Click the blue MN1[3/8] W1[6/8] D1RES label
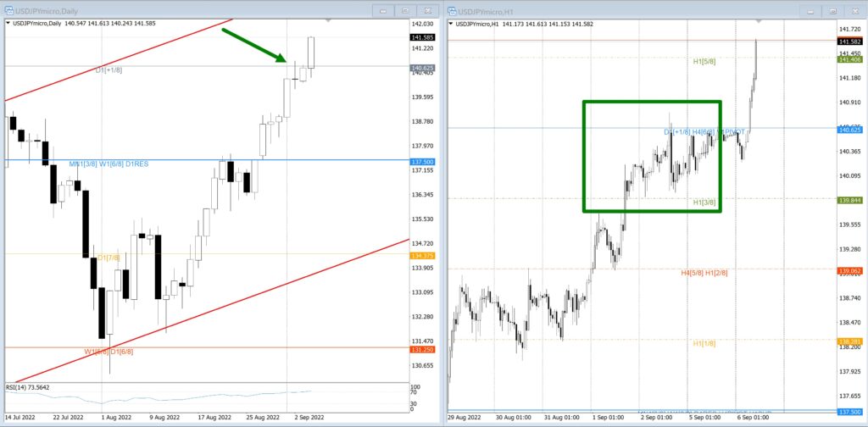This screenshot has width=868, height=427. pyautogui.click(x=109, y=164)
